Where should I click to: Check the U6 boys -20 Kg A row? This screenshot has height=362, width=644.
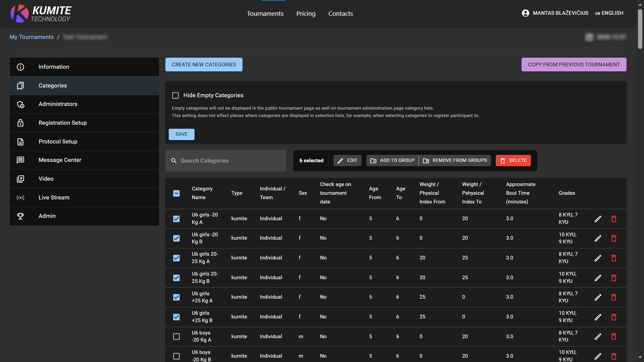tap(176, 337)
